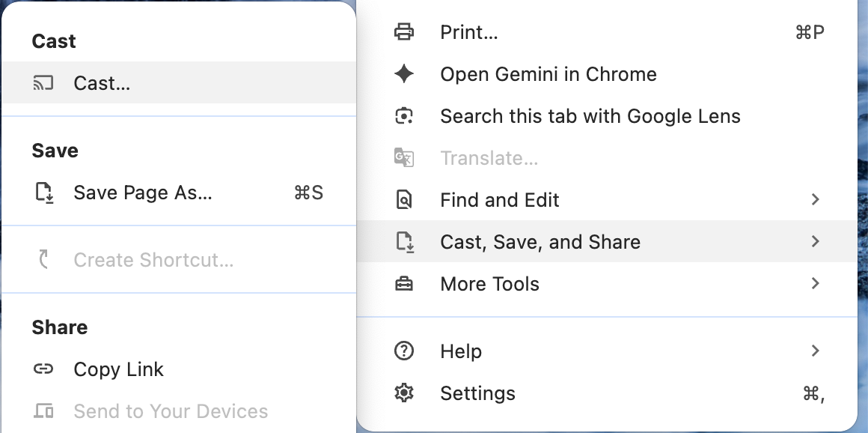This screenshot has height=433, width=868.
Task: Click the ⌘S shortcut text
Action: [x=308, y=193]
